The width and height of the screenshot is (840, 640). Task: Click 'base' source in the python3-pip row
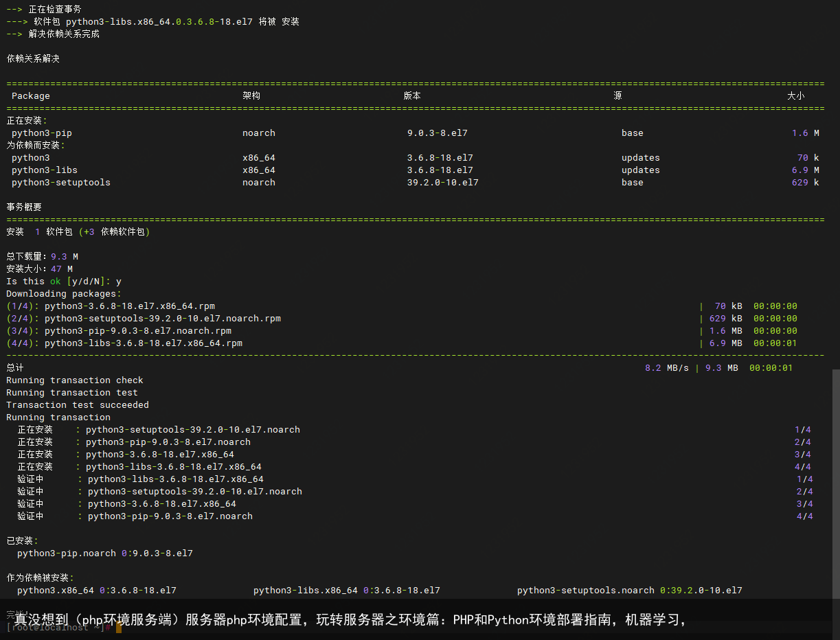(633, 133)
